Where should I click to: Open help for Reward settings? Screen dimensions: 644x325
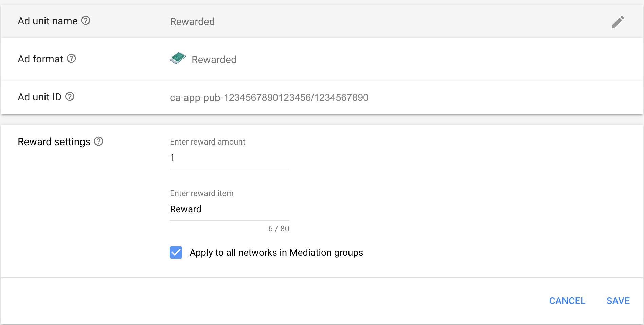click(99, 141)
